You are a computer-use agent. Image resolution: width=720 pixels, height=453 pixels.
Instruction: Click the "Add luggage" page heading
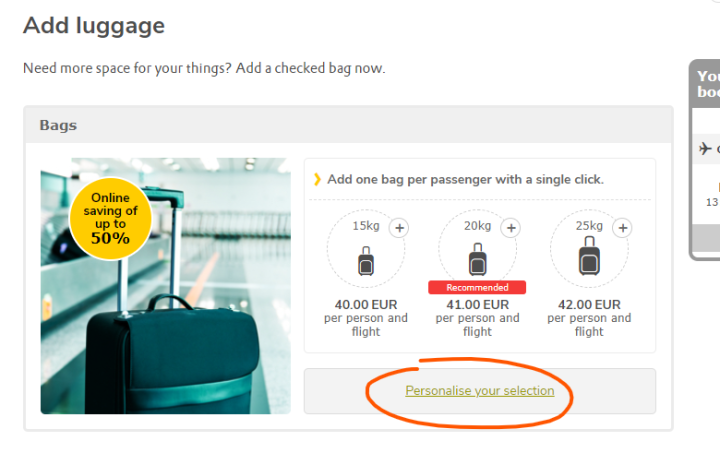coord(94,26)
